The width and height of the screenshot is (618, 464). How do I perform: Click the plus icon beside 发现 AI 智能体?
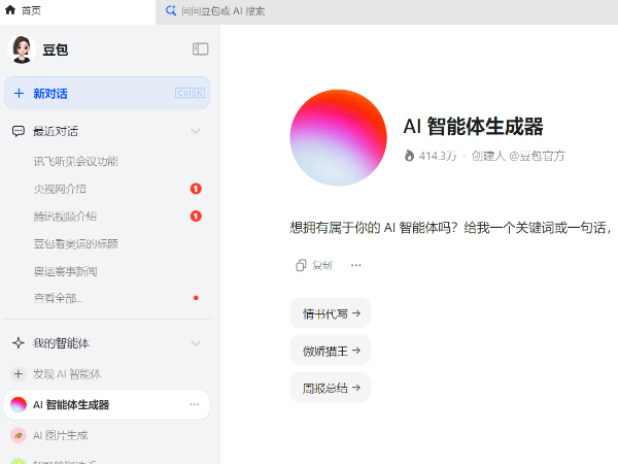(18, 374)
